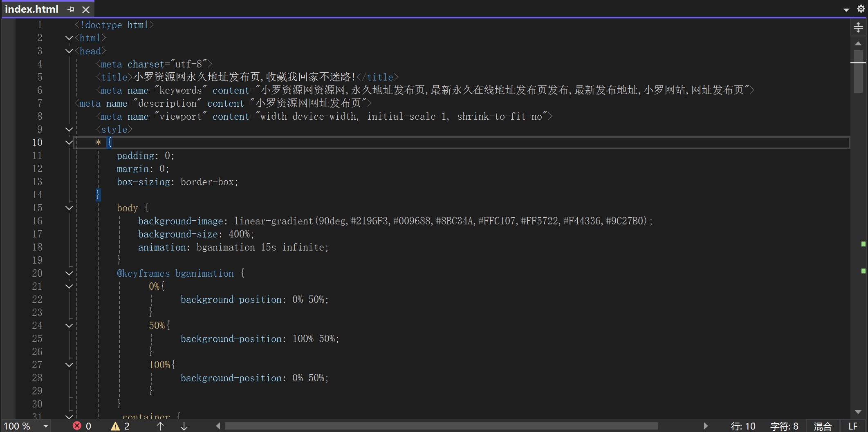Click highlighted closing brace on line 14

tap(98, 195)
